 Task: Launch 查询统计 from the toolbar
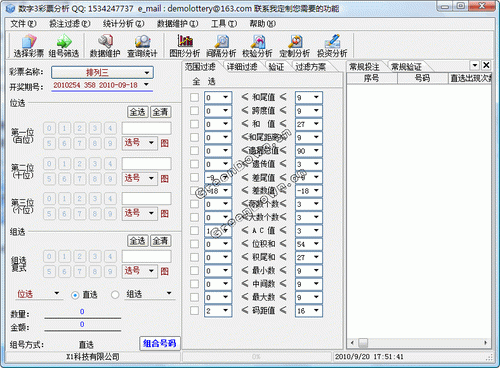[142, 46]
